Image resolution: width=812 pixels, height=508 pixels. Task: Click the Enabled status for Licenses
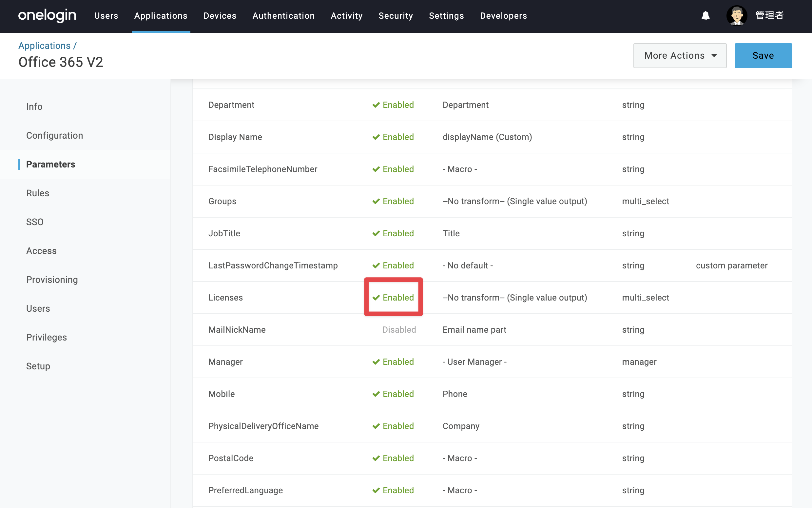(x=393, y=298)
